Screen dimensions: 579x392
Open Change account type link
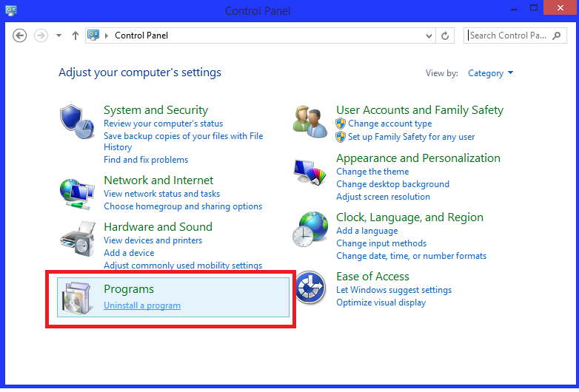click(x=389, y=124)
